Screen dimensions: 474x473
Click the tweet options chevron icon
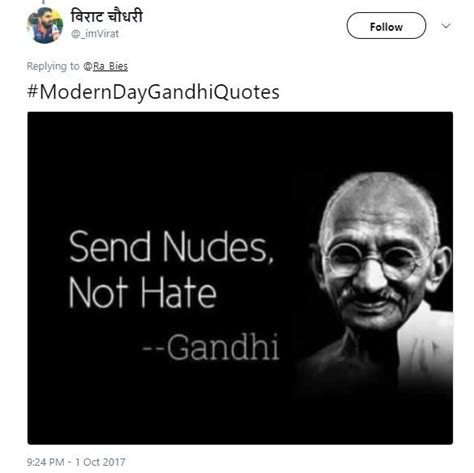coord(446,26)
